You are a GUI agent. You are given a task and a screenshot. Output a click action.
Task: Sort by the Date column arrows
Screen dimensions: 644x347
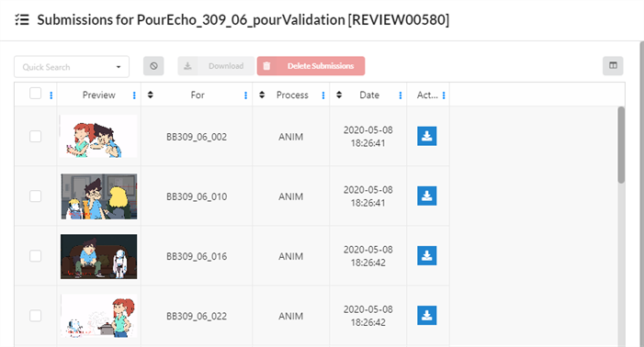(339, 95)
